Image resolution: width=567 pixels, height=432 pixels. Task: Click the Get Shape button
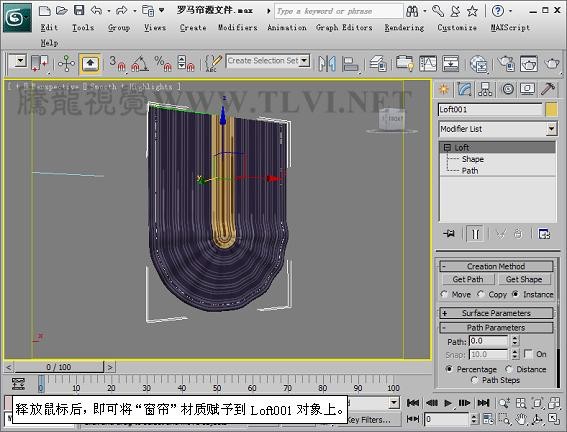click(x=524, y=279)
